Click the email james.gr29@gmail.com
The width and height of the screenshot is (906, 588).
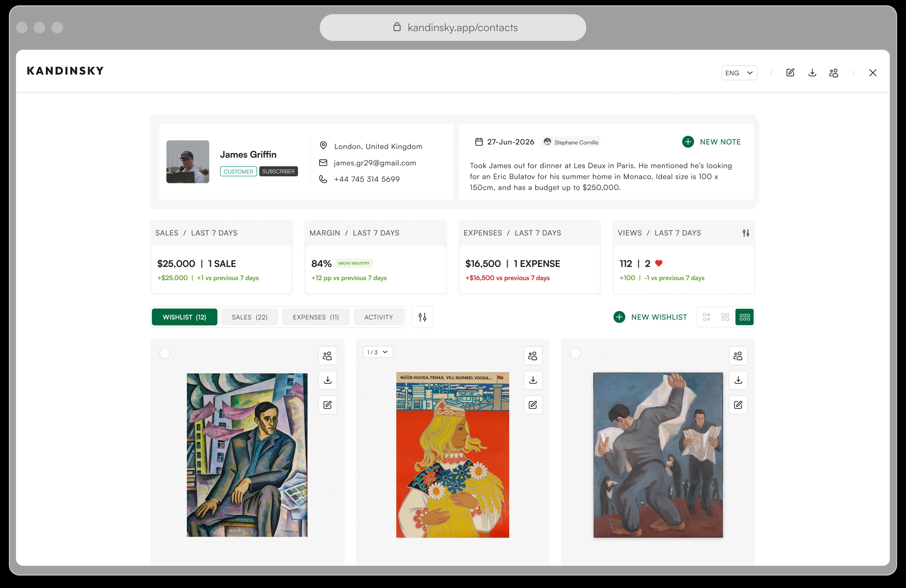(x=375, y=163)
